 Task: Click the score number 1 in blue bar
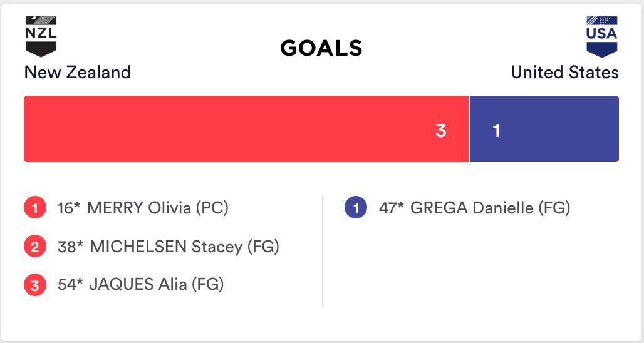[496, 131]
